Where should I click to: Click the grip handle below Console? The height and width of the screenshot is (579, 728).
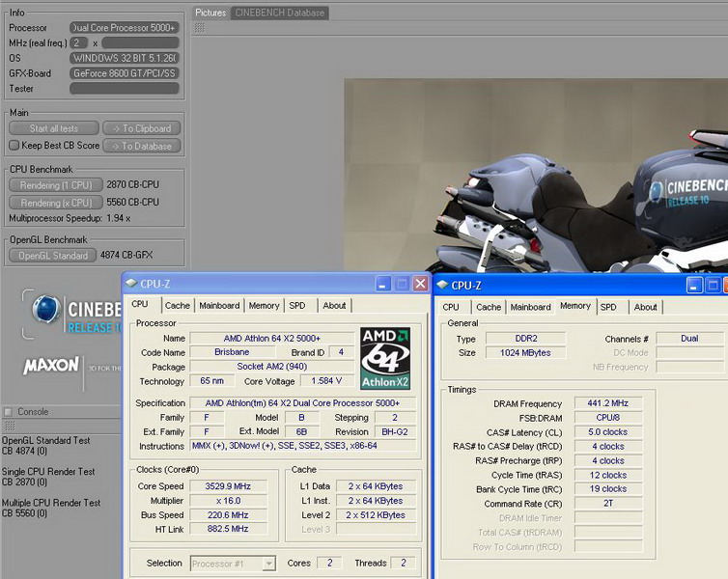[x=10, y=426]
